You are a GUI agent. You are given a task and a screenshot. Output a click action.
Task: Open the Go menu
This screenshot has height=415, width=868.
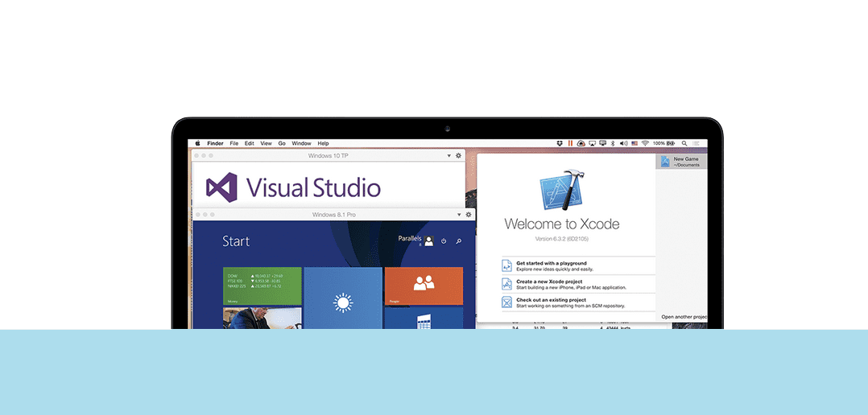(x=282, y=143)
